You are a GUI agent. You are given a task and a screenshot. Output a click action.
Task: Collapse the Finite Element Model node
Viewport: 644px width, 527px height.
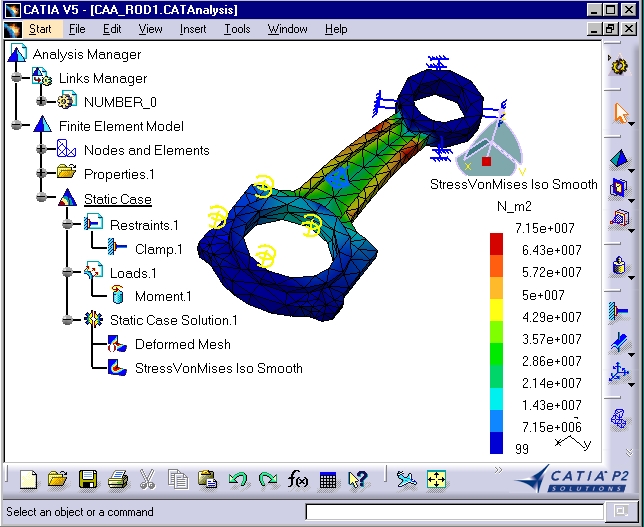(x=16, y=125)
